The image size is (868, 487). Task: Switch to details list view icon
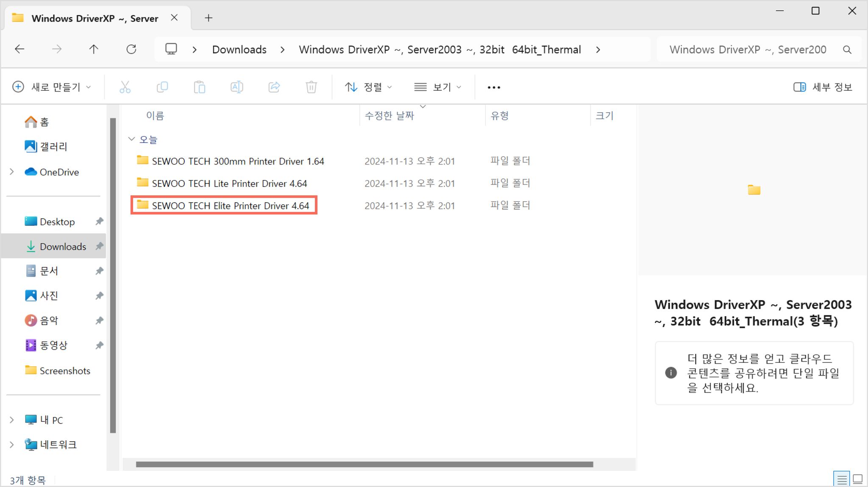pyautogui.click(x=842, y=479)
